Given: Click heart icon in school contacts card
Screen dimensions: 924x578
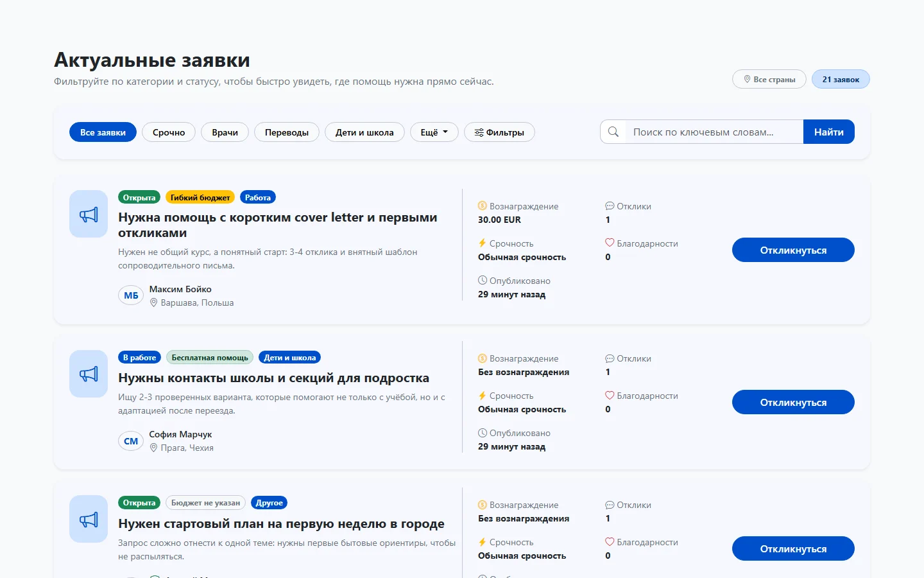Looking at the screenshot, I should 610,396.
